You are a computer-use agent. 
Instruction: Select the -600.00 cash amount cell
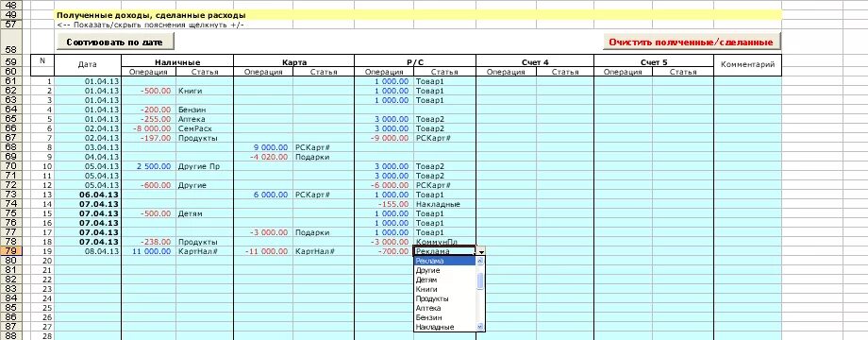click(x=148, y=185)
